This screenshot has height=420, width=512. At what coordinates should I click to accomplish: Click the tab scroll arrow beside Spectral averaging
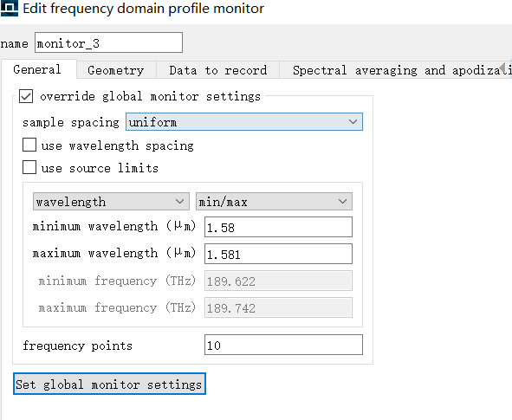click(502, 68)
